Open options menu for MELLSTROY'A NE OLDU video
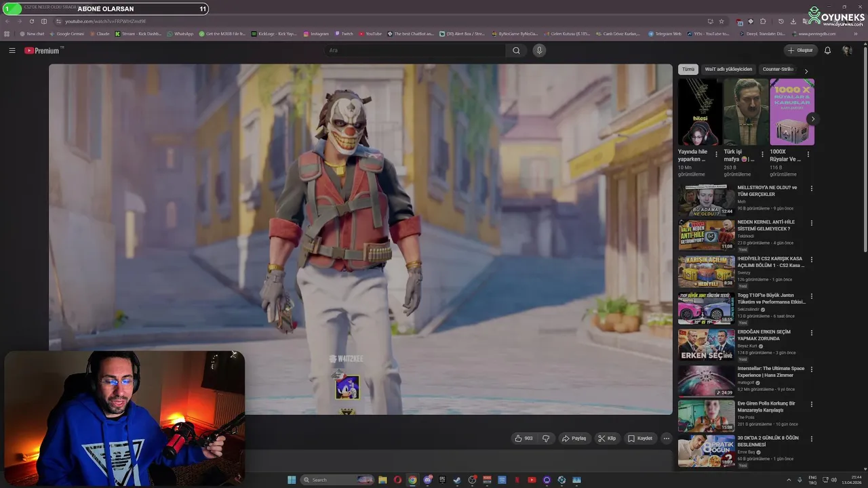This screenshot has height=488, width=868. (812, 188)
